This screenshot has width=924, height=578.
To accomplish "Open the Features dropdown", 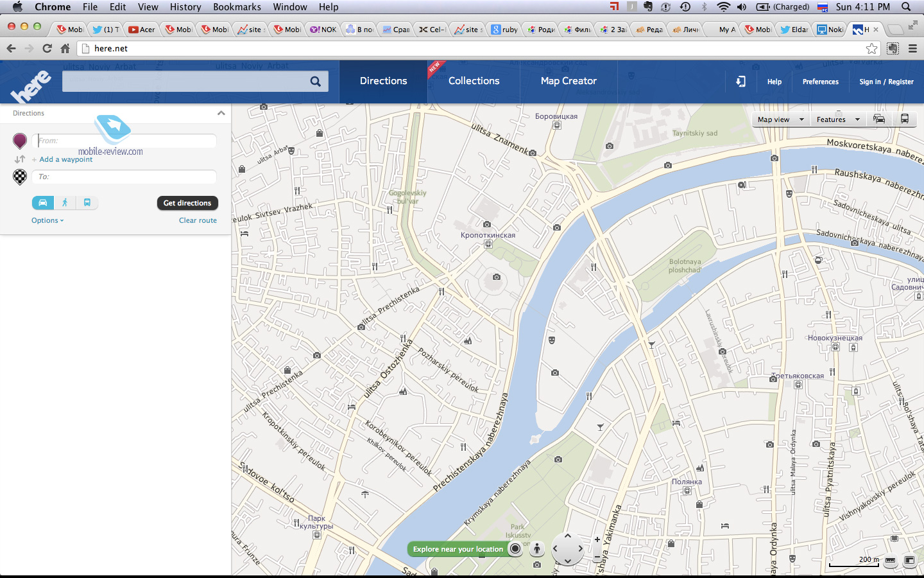I will coord(837,119).
